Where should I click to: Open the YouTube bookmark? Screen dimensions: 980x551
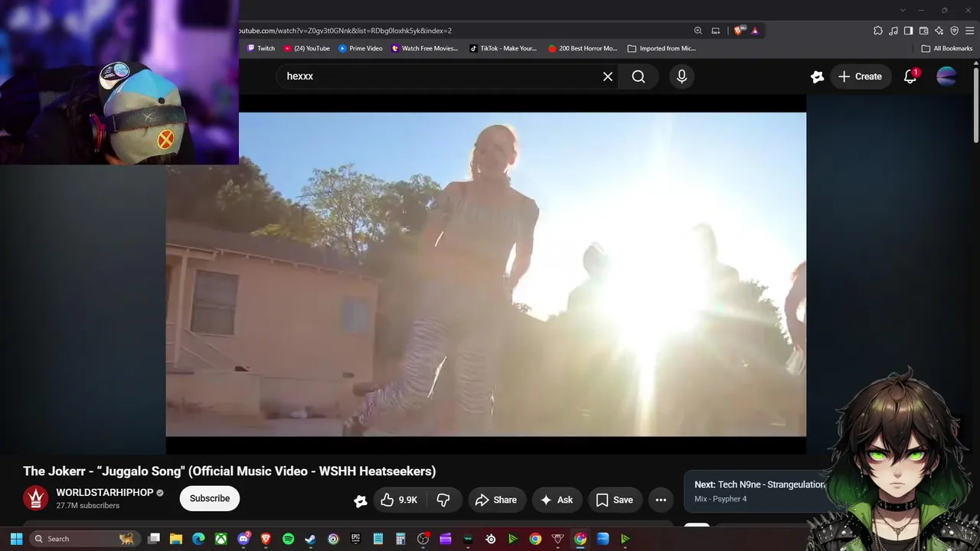tap(306, 48)
